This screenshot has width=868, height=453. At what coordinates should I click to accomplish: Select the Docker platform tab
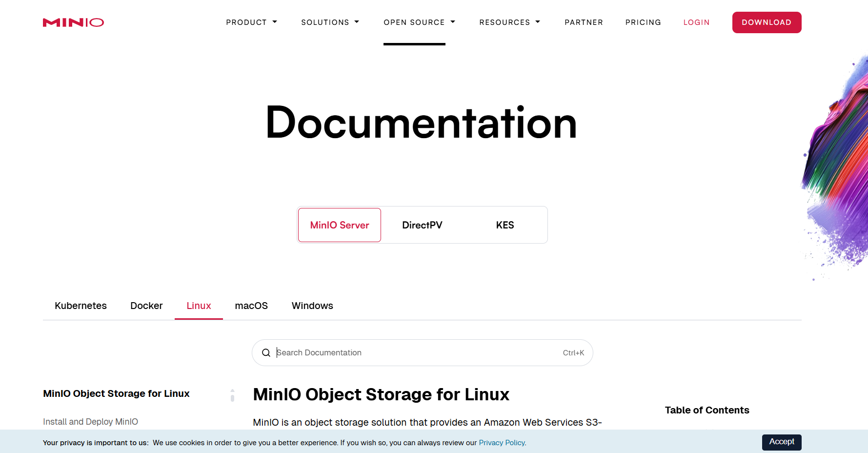(146, 306)
